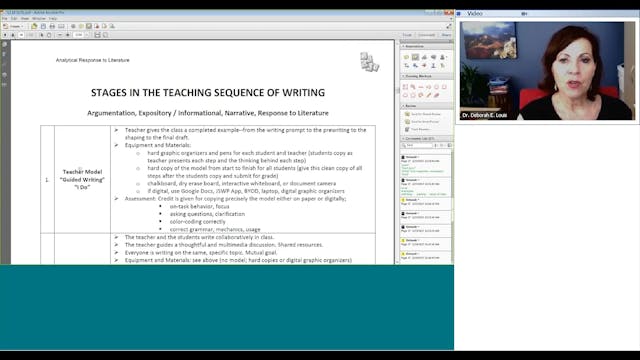Click the fit width scrolling icon
This screenshot has width=640, height=360.
click(x=97, y=35)
